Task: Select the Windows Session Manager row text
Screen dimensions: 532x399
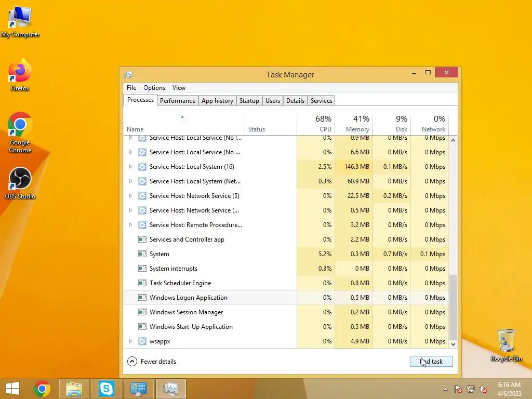Action: [x=187, y=312]
